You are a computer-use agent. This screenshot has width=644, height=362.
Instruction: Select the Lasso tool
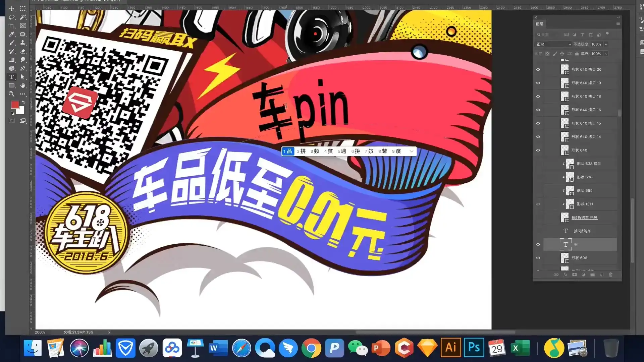(12, 17)
